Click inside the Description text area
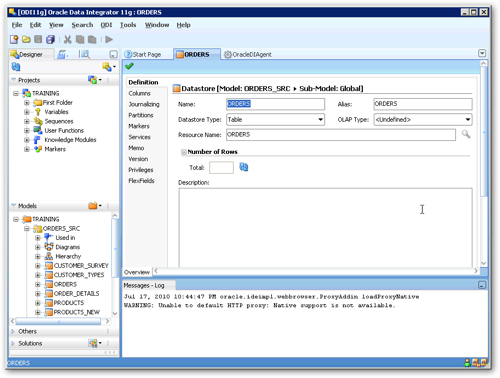 (x=325, y=228)
